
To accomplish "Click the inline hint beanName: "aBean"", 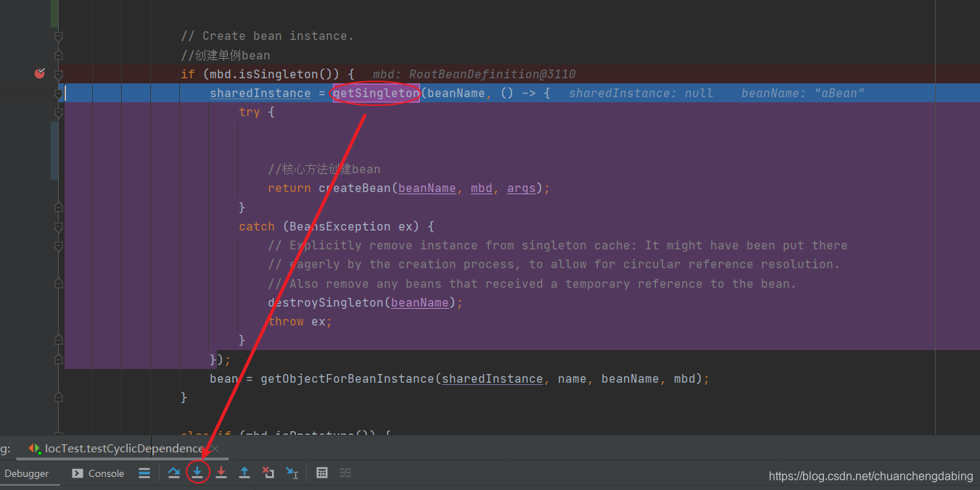I will tap(803, 93).
